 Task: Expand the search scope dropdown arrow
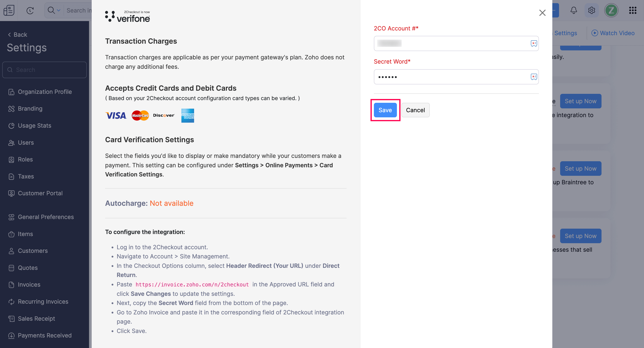pos(59,10)
